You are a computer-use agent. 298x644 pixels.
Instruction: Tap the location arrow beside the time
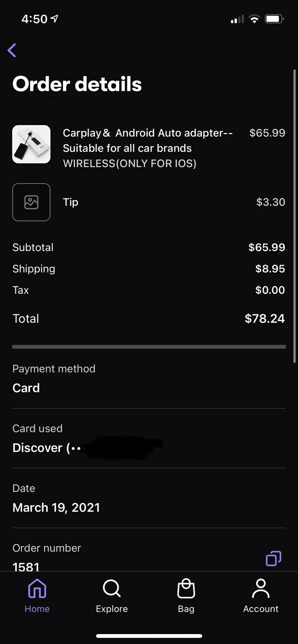54,19
